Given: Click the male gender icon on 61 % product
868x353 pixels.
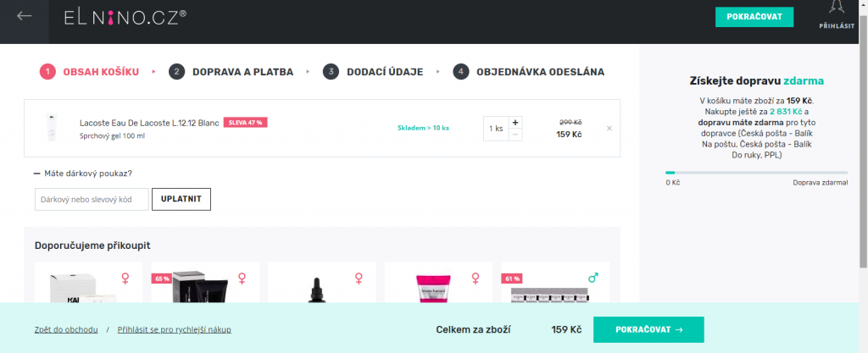Looking at the screenshot, I should pyautogui.click(x=593, y=278).
